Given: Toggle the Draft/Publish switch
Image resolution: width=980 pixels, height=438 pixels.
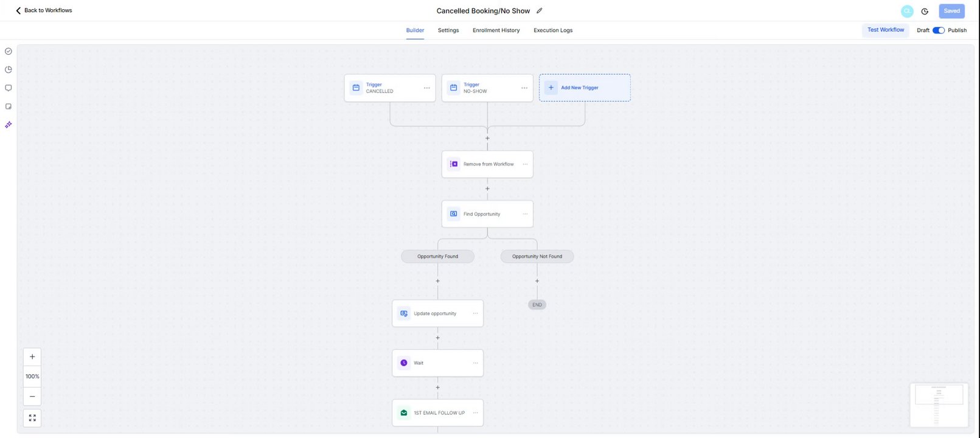Looking at the screenshot, I should click(x=938, y=30).
